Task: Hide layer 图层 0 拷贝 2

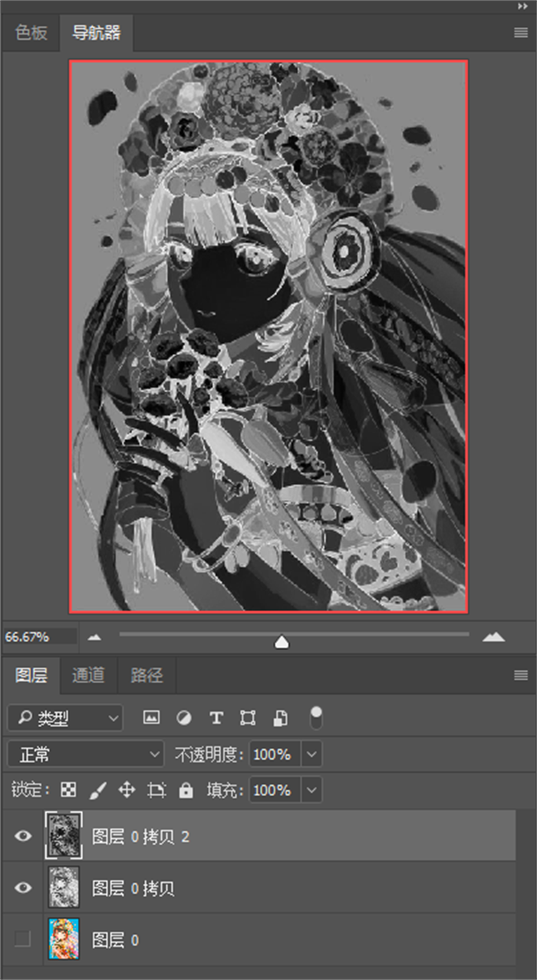Action: coord(23,836)
